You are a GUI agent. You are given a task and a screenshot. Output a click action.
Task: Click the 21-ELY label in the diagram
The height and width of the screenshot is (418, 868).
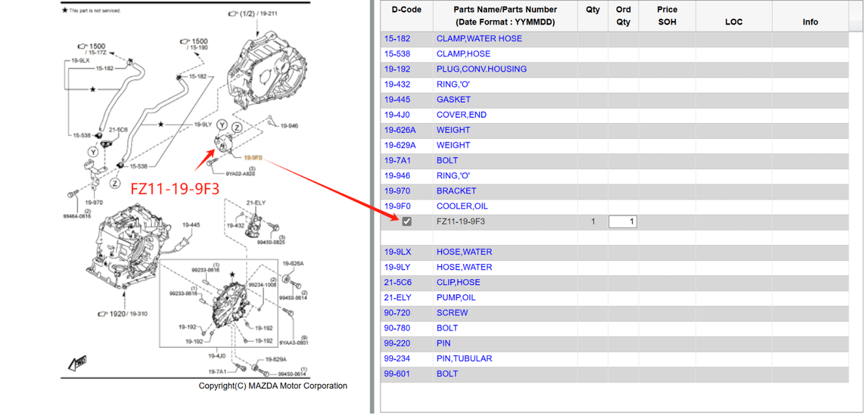click(256, 202)
